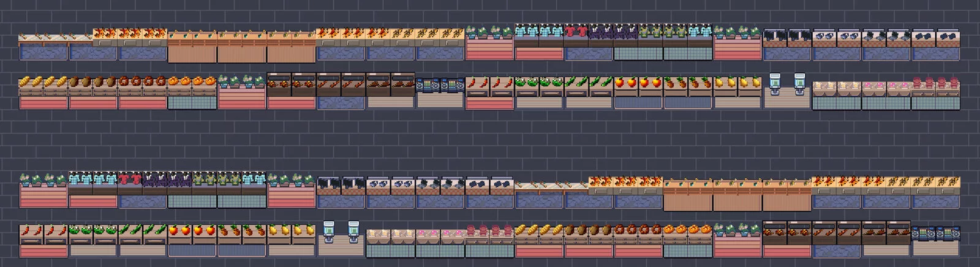Click the flower stand beside the lower pumpkins

[737, 240]
